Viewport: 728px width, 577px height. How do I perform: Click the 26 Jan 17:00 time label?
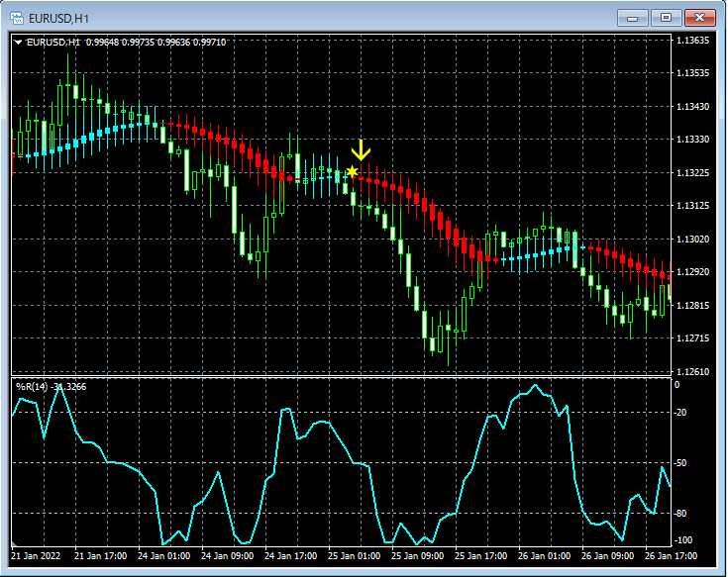tap(672, 555)
